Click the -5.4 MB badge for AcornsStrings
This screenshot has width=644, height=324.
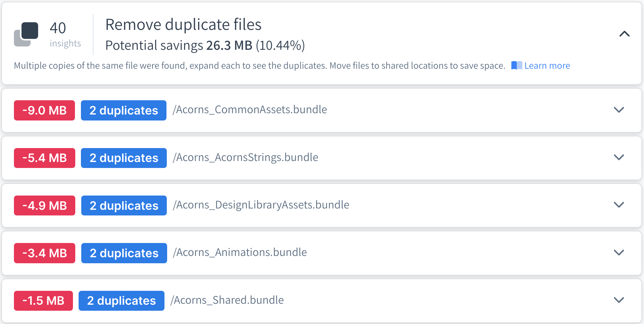(44, 158)
